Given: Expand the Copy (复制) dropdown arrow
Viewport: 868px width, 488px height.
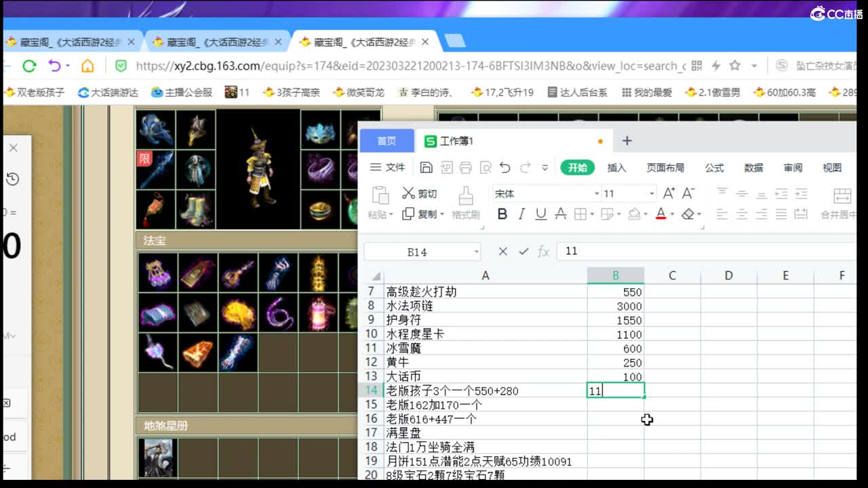Looking at the screenshot, I should (x=441, y=214).
